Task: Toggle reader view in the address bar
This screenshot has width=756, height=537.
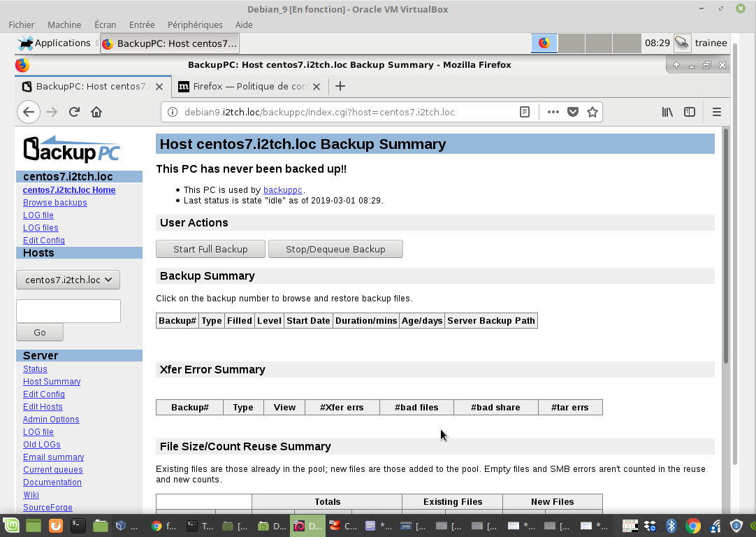Action: pos(525,112)
